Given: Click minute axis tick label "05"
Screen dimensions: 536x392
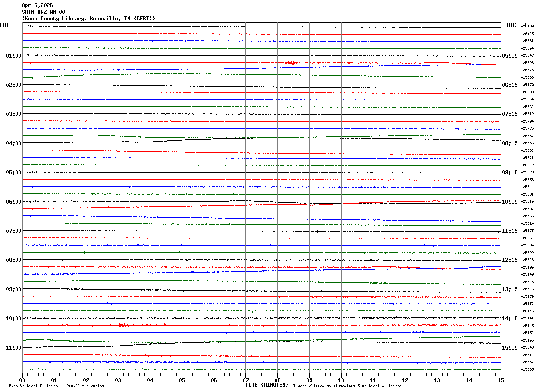Looking at the screenshot, I should tap(182, 380).
